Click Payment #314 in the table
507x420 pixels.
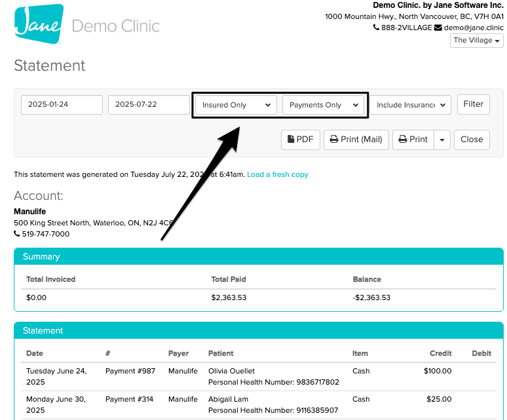click(129, 399)
